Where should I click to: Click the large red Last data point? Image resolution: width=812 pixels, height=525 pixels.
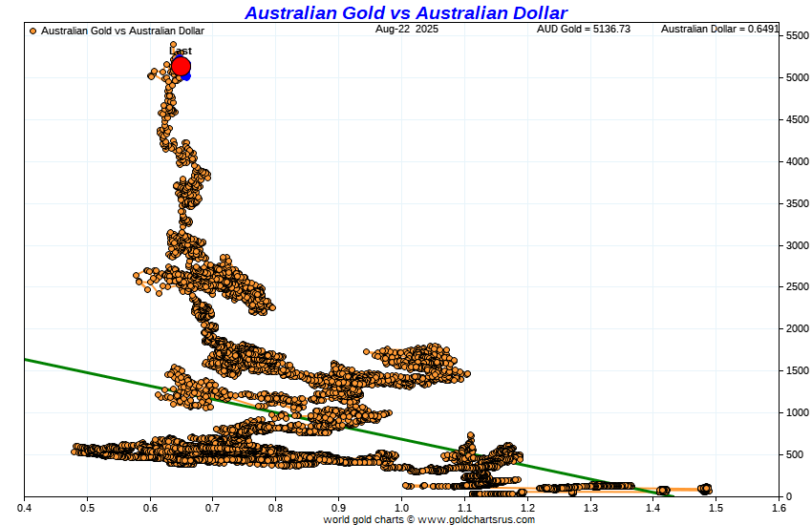click(181, 66)
